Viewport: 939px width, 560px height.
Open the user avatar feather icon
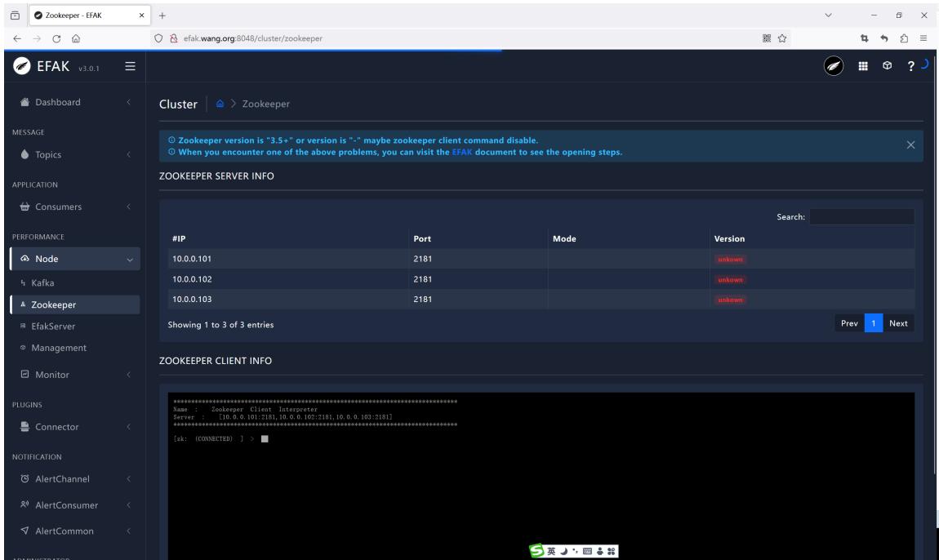[x=834, y=66]
